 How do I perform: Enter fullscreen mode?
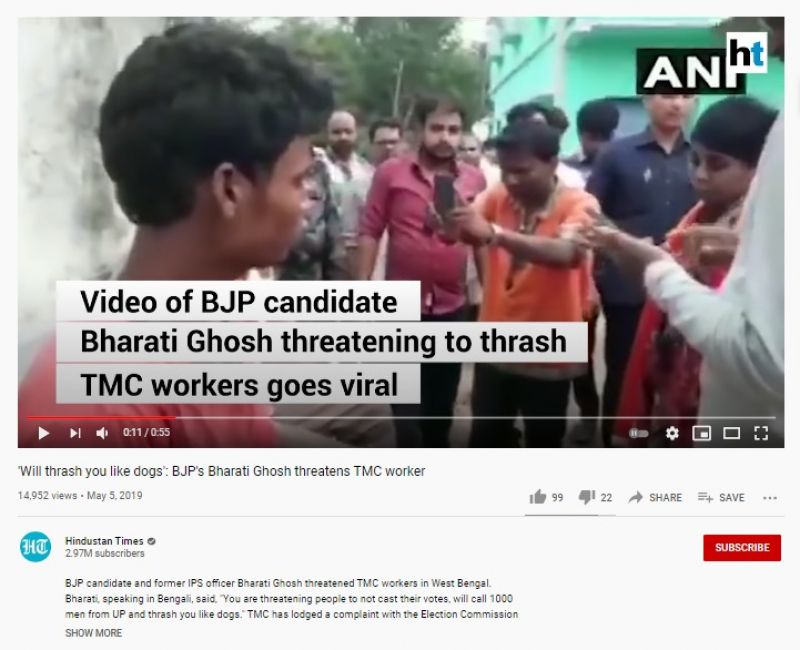(x=761, y=434)
